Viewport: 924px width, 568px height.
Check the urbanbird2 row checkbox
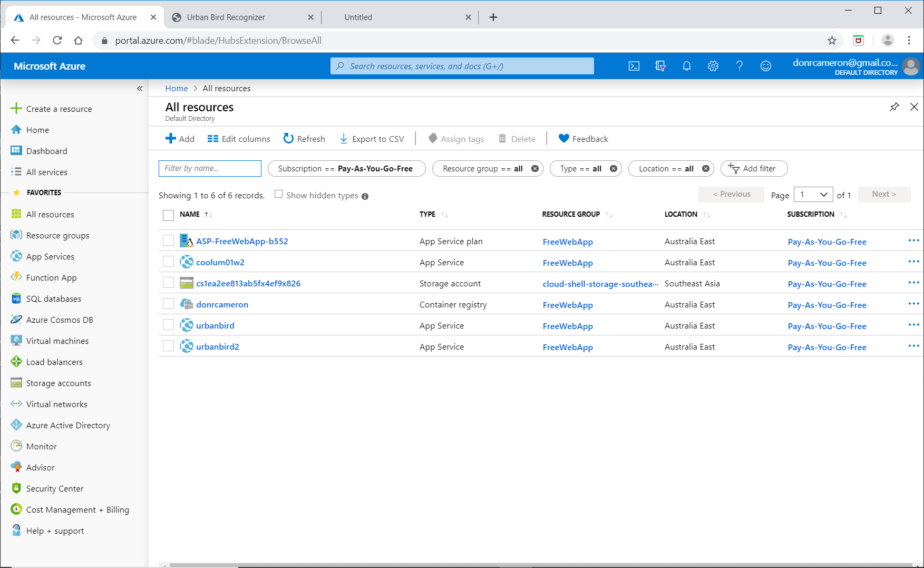click(x=168, y=346)
